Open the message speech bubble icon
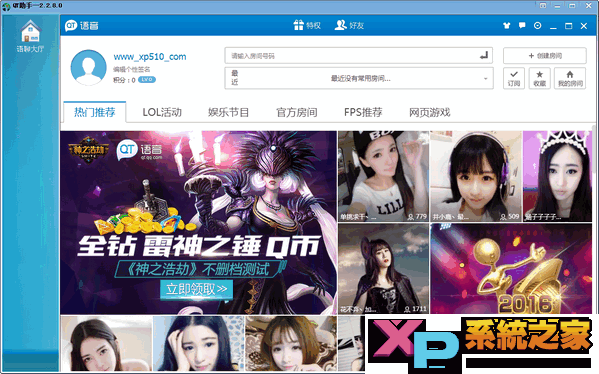599x374 pixels. point(522,26)
